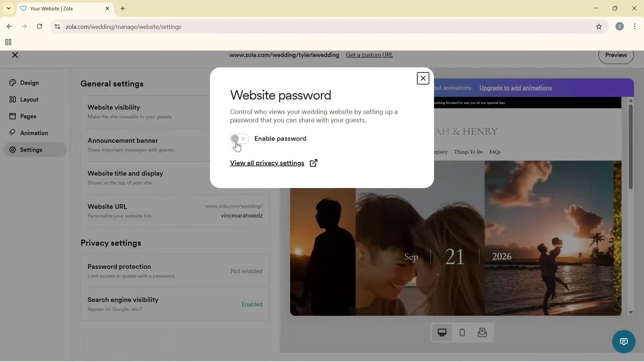Click 'Upgrade to add animations'
The width and height of the screenshot is (644, 362).
[x=515, y=88]
